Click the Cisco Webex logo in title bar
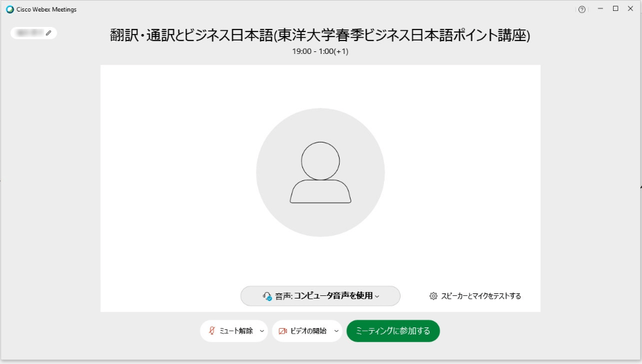Image resolution: width=642 pixels, height=364 pixels. (10, 9)
